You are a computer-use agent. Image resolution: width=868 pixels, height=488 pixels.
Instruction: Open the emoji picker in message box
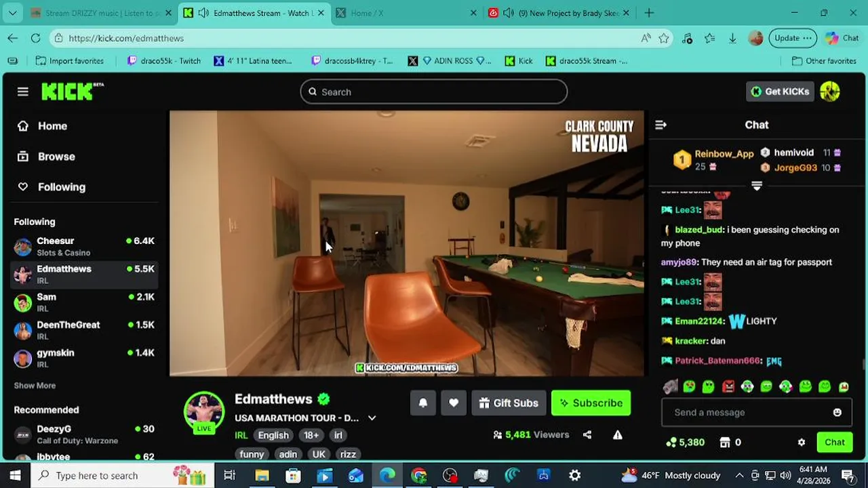coord(837,412)
